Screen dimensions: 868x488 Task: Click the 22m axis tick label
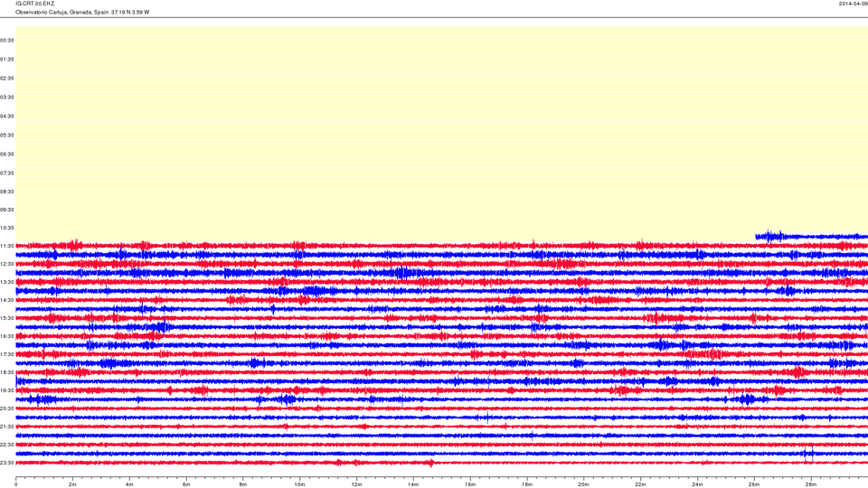click(640, 484)
